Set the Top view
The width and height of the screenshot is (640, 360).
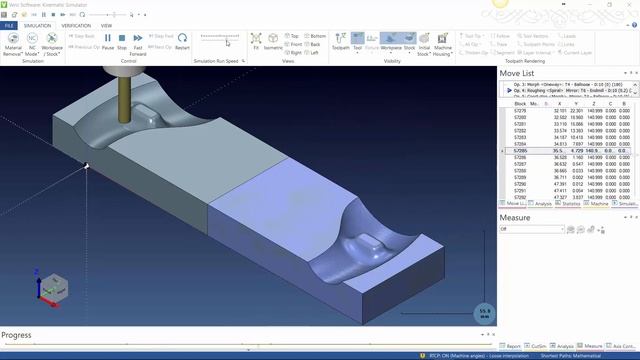[292, 36]
